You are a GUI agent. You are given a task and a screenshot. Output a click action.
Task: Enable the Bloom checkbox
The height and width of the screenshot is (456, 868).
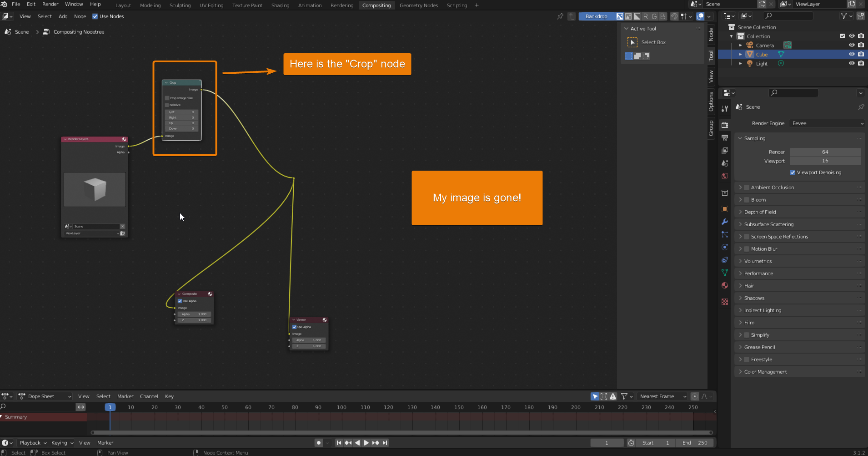point(746,199)
